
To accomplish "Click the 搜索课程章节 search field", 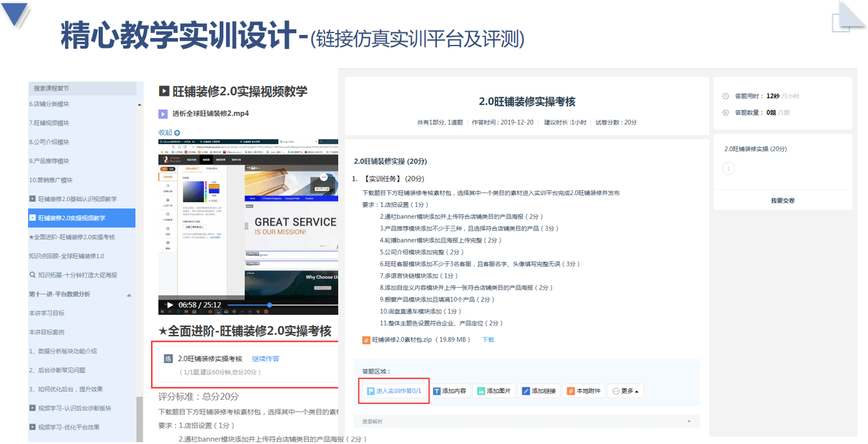I will 81,88.
